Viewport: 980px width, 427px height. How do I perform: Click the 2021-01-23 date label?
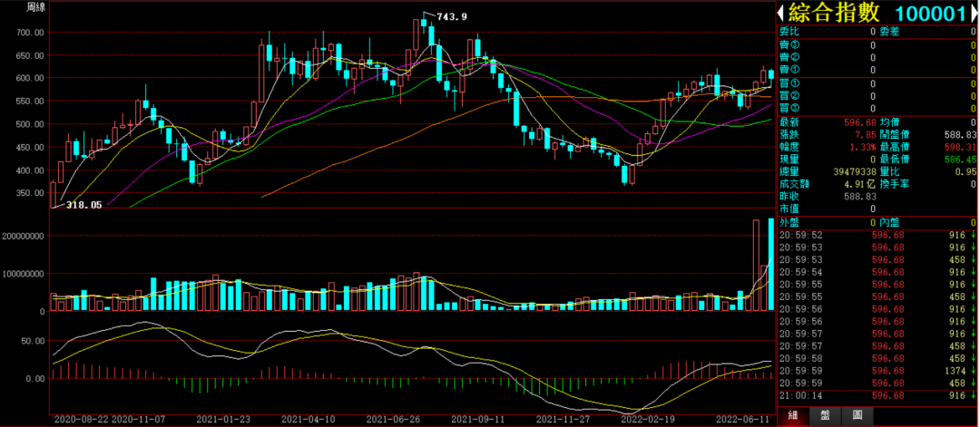pos(222,420)
